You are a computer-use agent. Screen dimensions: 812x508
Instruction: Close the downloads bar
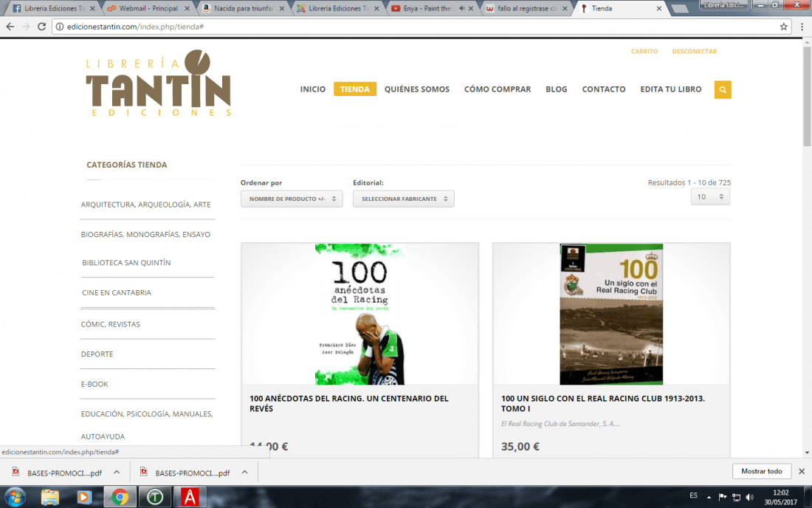tap(802, 471)
